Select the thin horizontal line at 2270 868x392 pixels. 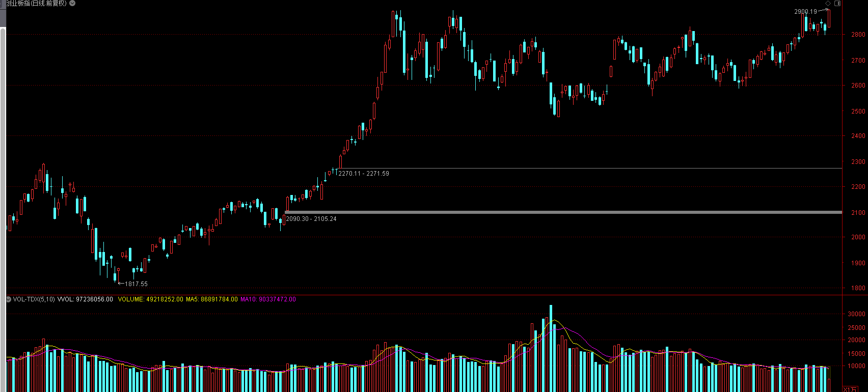click(591, 168)
